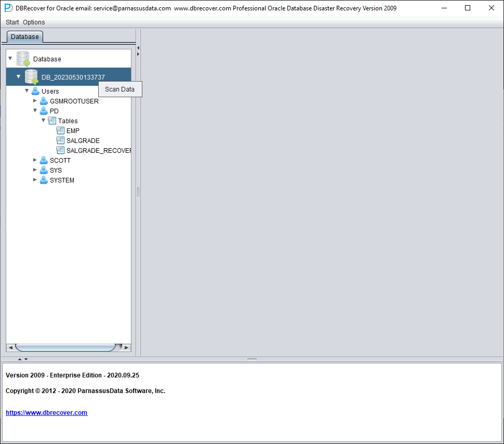Collapse the PD user node

35,110
